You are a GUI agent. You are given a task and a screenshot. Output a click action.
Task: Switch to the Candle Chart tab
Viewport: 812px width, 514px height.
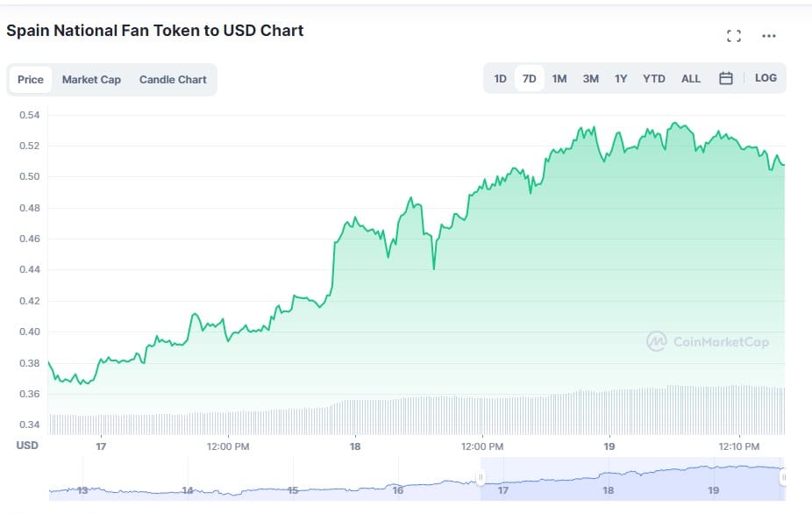point(173,80)
